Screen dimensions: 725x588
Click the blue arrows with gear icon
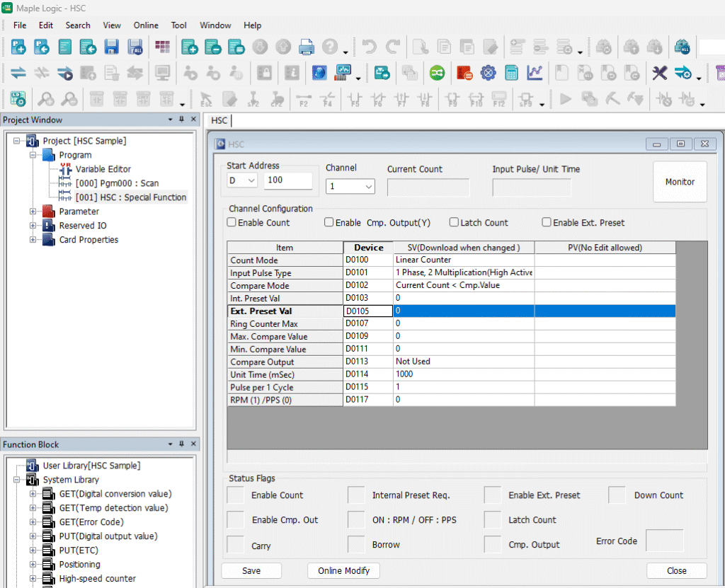[x=683, y=73]
